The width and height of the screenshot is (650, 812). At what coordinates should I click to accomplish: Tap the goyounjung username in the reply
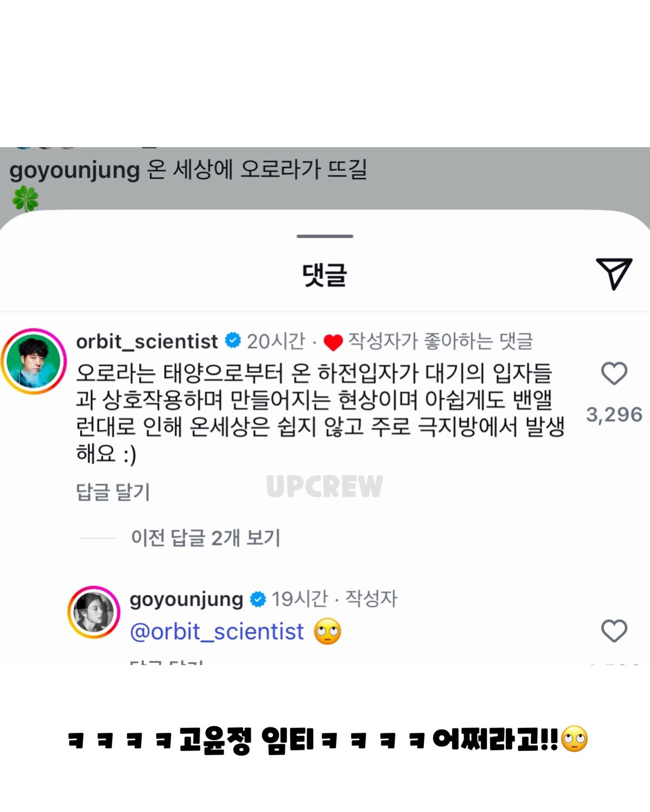tap(186, 599)
